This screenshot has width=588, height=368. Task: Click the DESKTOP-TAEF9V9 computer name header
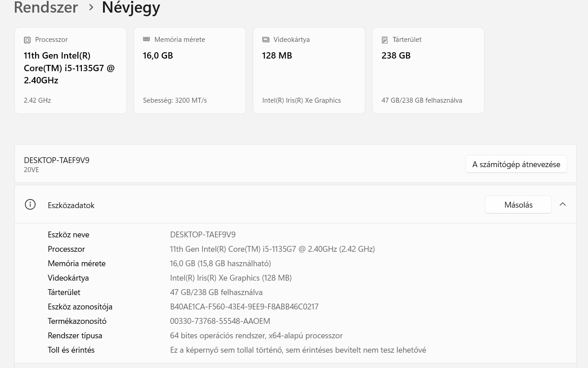tap(57, 160)
